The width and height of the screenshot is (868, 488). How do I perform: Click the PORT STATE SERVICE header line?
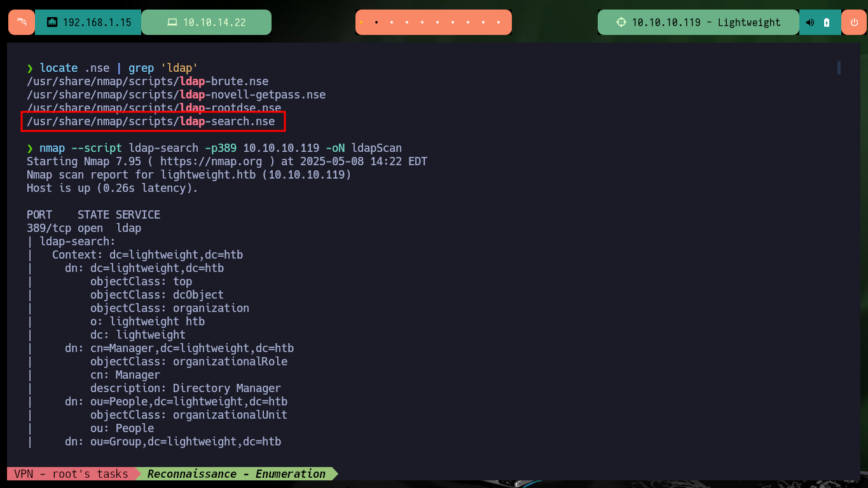click(x=93, y=215)
